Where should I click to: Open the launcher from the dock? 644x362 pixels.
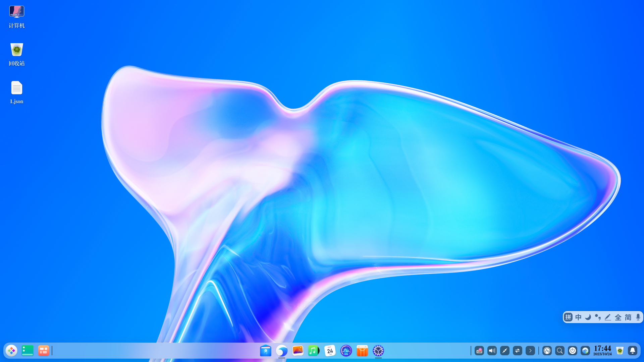(11, 351)
